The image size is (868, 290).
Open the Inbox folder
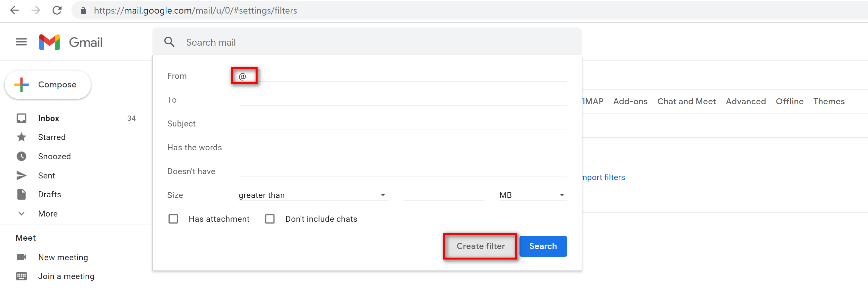tap(49, 119)
